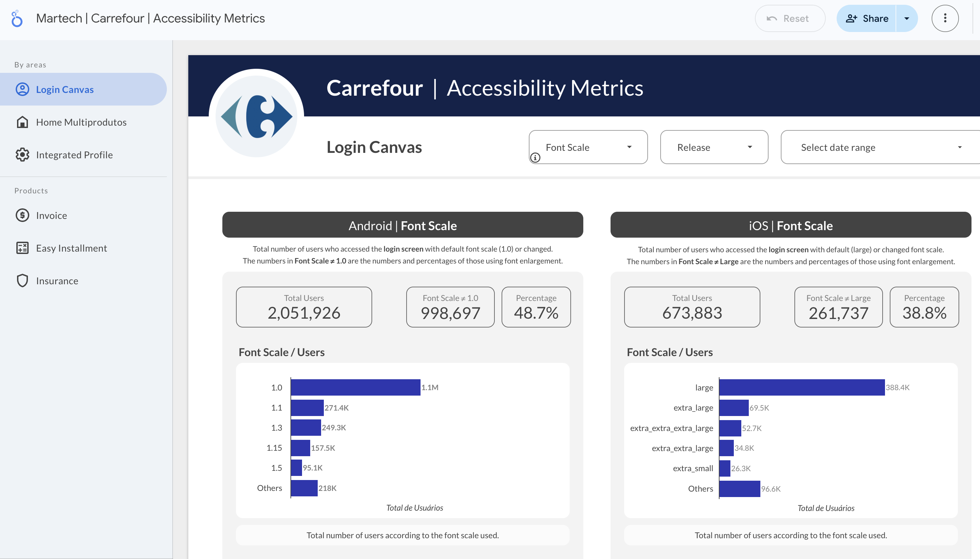980x559 pixels.
Task: Click the iOS Font Scale / Users title
Action: 670,352
